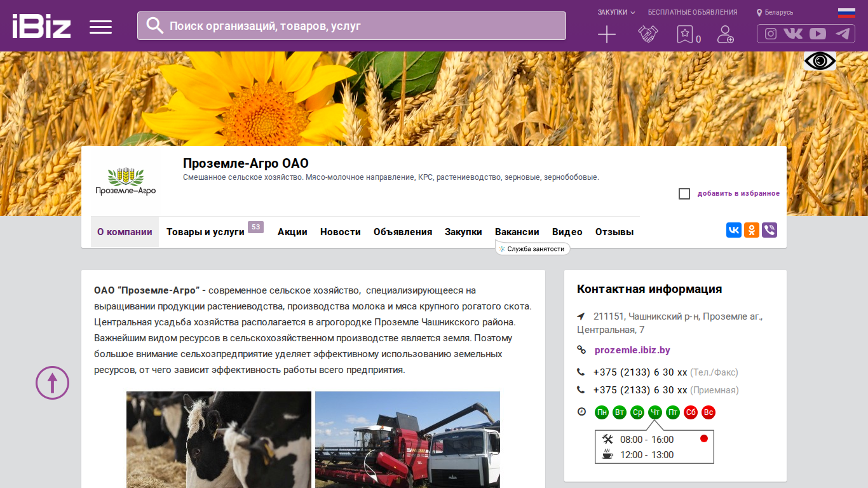This screenshot has height=488, width=868.
Task: Focus the organization search field
Action: [x=351, y=25]
